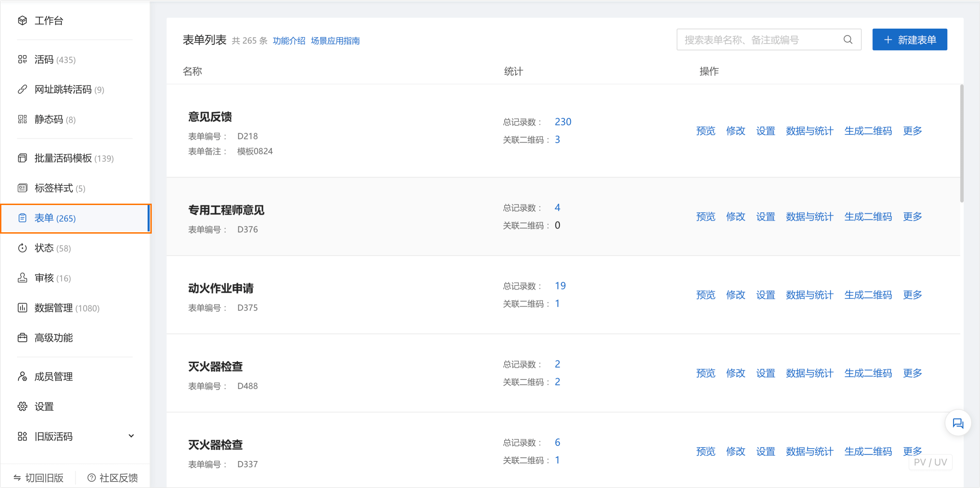This screenshot has height=488, width=980.
Task: Click the 成员管理 member icon
Action: (22, 376)
